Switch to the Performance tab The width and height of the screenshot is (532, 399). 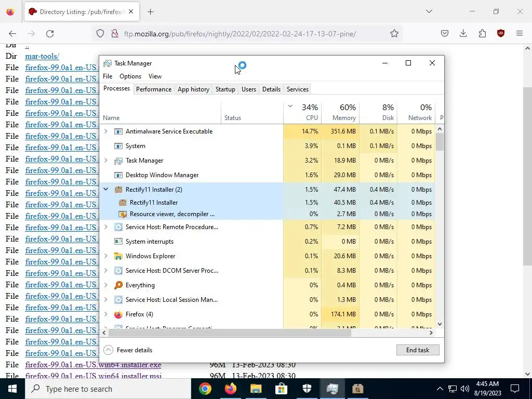pyautogui.click(x=154, y=89)
